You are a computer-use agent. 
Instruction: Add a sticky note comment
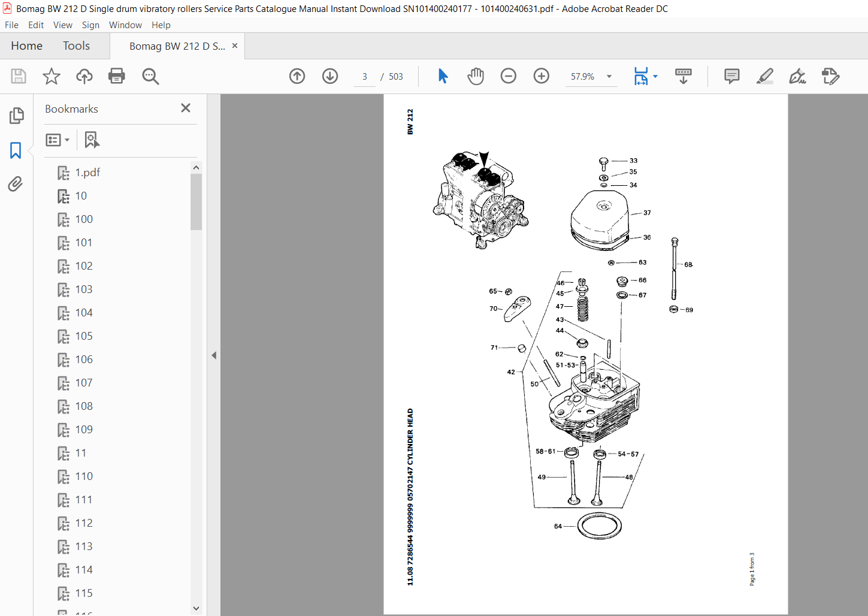(732, 76)
